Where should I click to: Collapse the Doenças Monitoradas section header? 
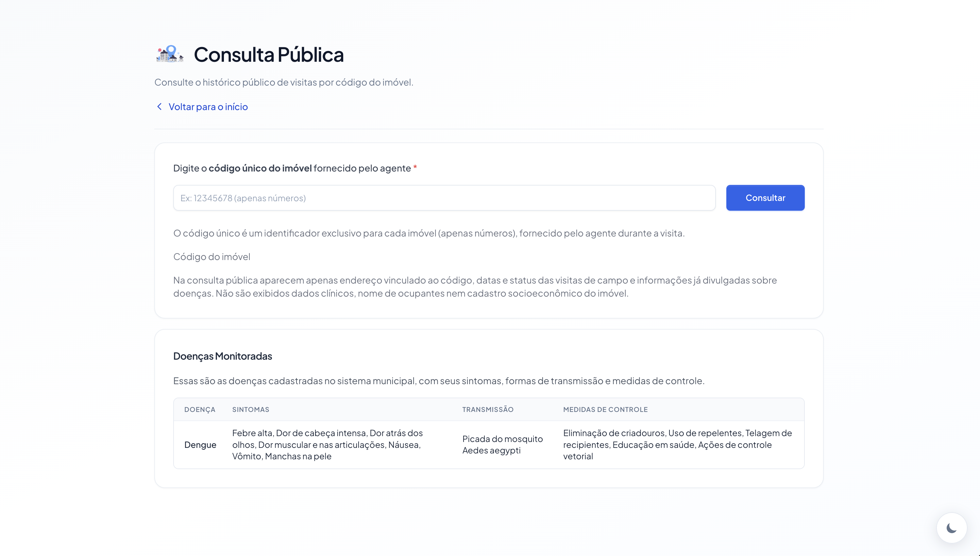click(x=222, y=356)
